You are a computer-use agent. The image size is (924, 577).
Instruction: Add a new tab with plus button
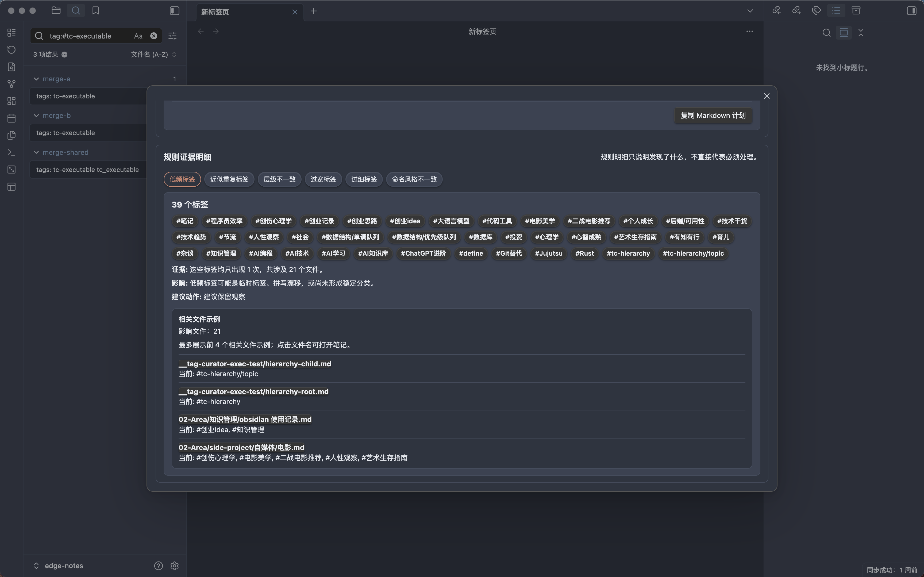pos(314,11)
